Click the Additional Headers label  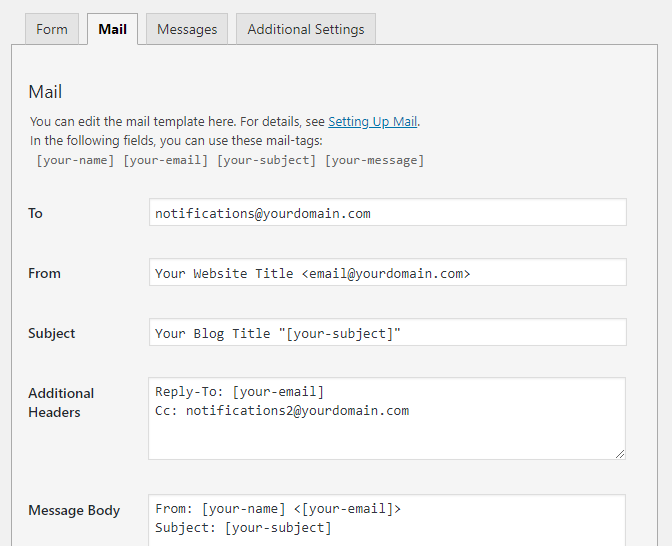click(61, 402)
